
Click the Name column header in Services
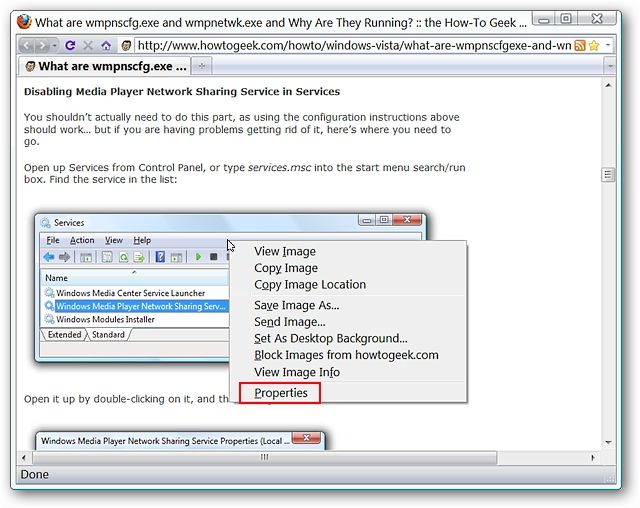135,278
